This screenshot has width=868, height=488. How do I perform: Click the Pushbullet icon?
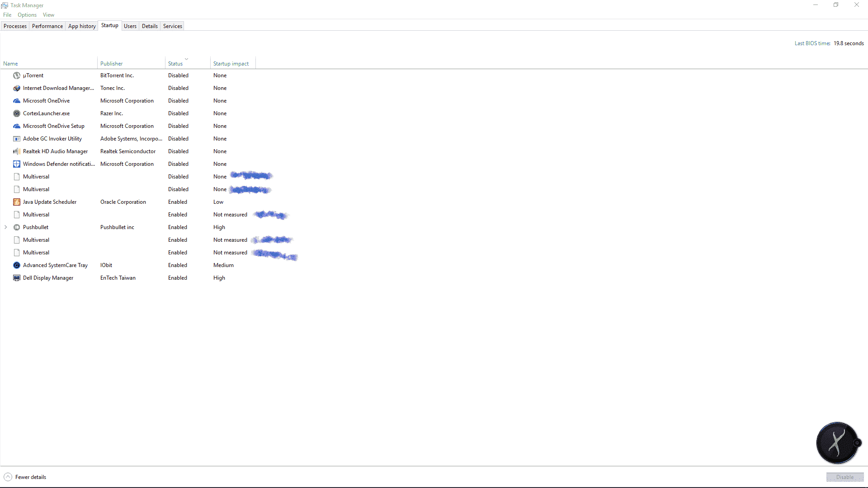pyautogui.click(x=17, y=227)
